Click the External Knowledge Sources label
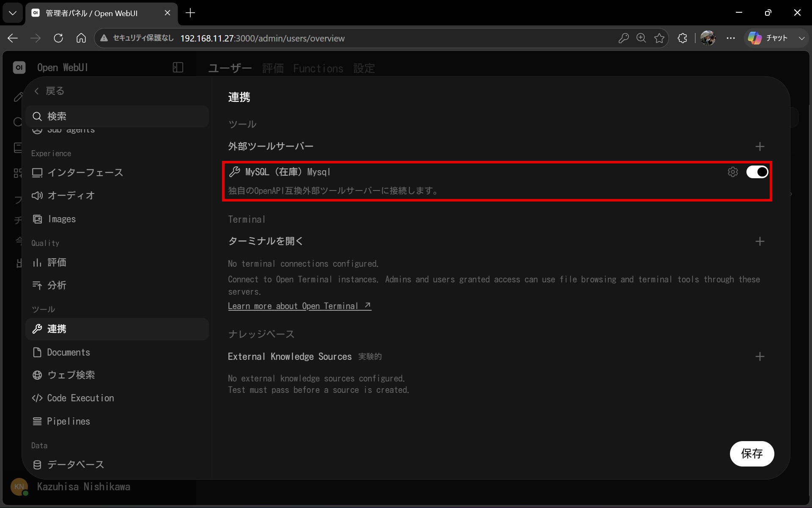 [290, 356]
